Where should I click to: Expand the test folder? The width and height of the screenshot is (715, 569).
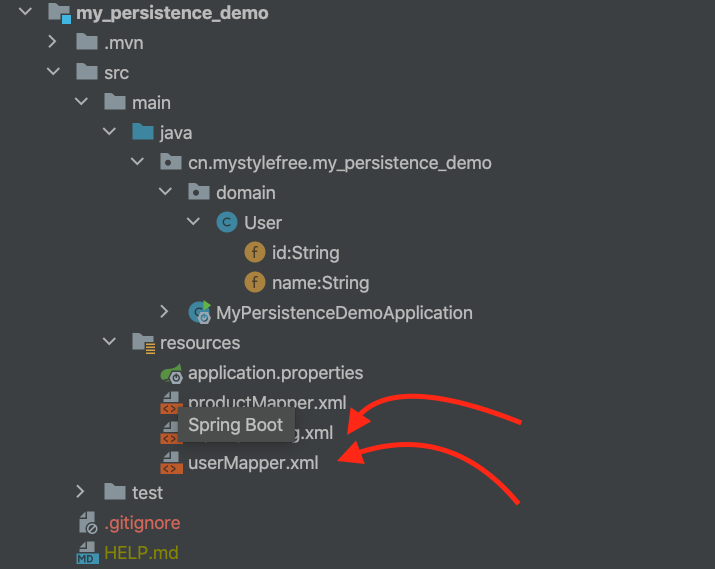pyautogui.click(x=81, y=492)
